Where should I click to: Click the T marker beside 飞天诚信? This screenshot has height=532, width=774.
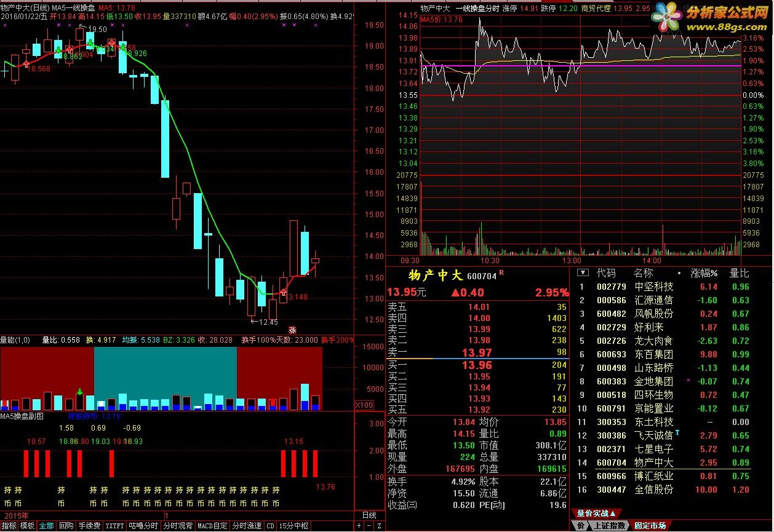[677, 433]
